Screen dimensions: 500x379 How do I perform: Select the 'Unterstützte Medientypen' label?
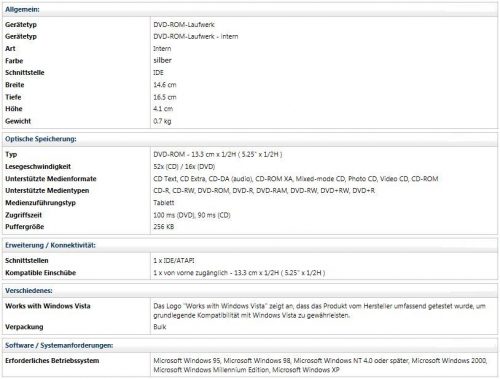coord(47,191)
